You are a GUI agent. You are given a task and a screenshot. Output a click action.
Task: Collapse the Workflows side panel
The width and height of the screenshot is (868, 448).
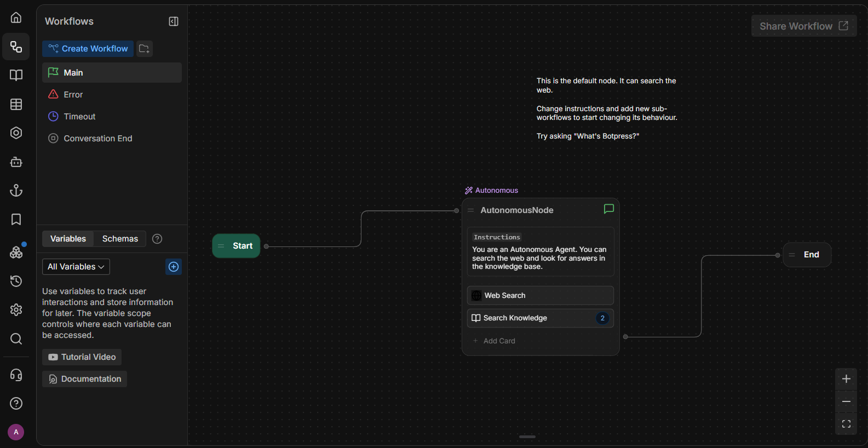tap(174, 21)
